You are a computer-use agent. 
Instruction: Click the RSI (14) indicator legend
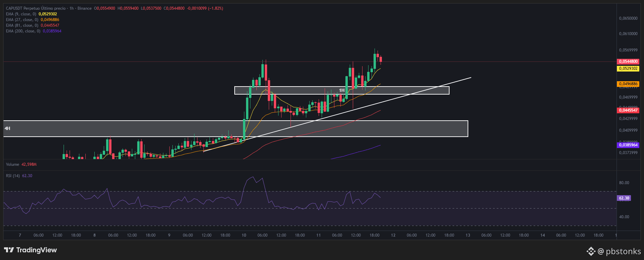[x=19, y=176]
